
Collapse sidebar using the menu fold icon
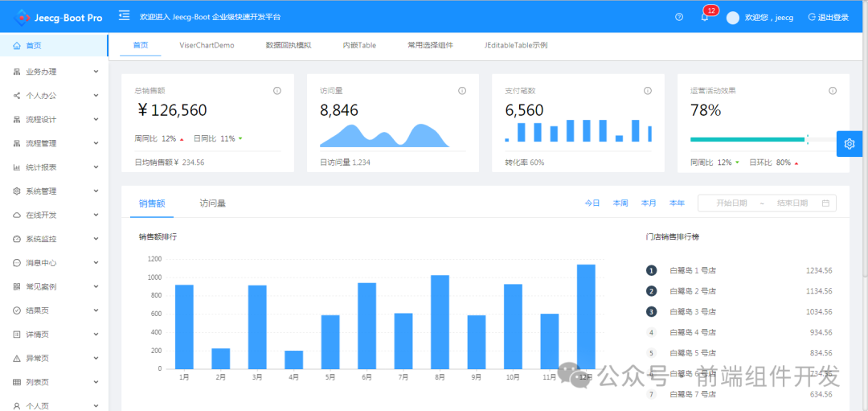pyautogui.click(x=124, y=16)
